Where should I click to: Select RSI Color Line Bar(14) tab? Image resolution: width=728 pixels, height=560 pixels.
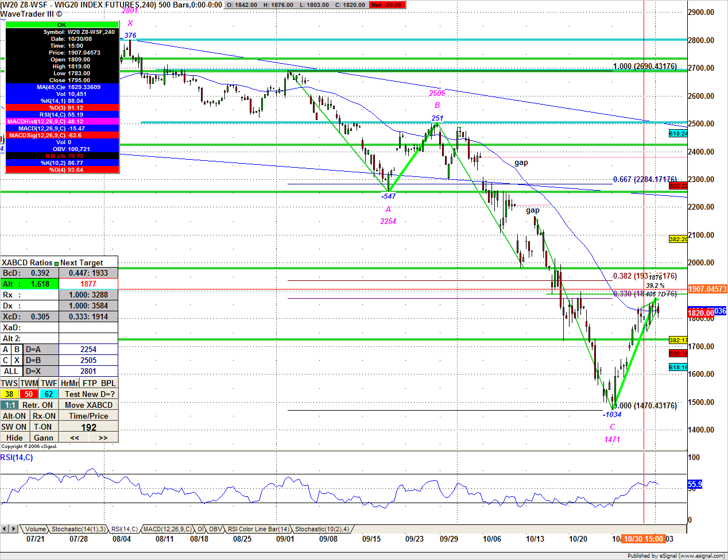click(x=258, y=529)
